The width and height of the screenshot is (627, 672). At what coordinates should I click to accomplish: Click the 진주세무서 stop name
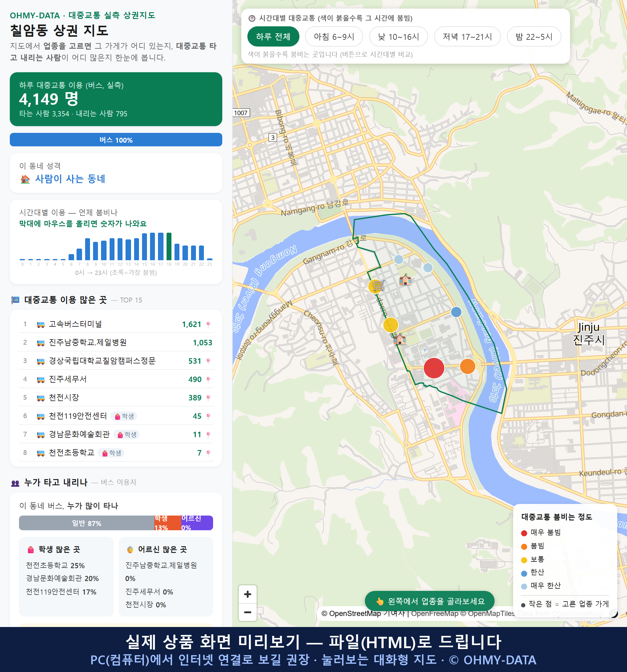[68, 379]
